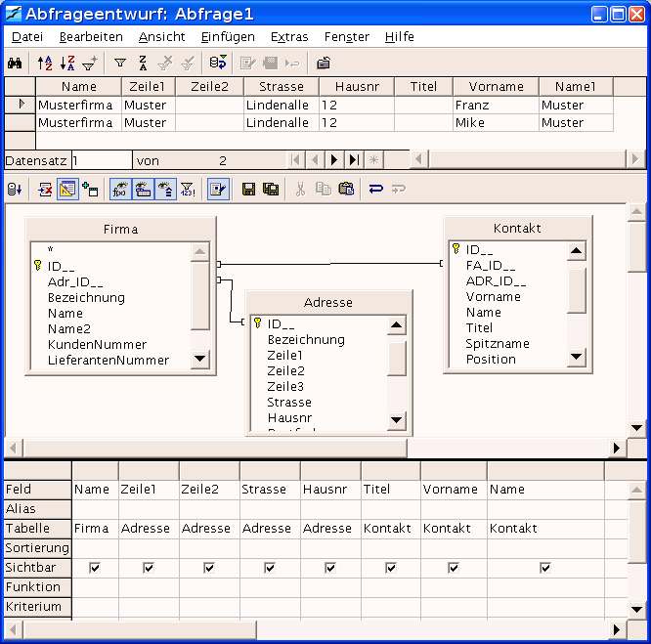This screenshot has width=651, height=644.
Task: Sort results descending Z to A
Action: click(66, 63)
